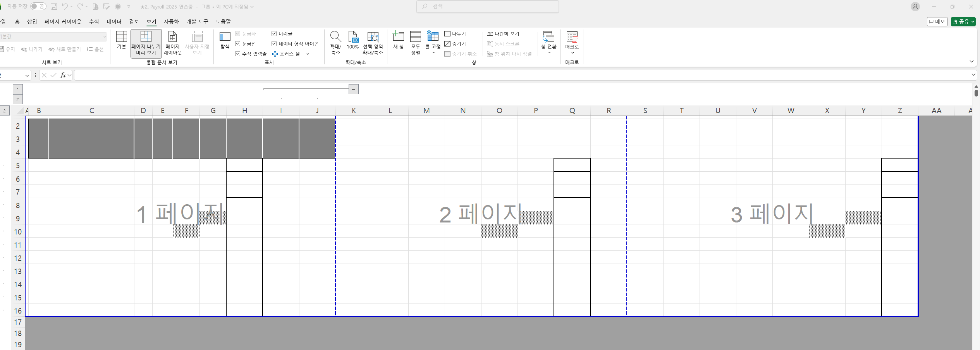Viewport: 980px width, 350px height.
Task: Uncheck the Headings (머리글) checkbox
Action: click(x=274, y=34)
